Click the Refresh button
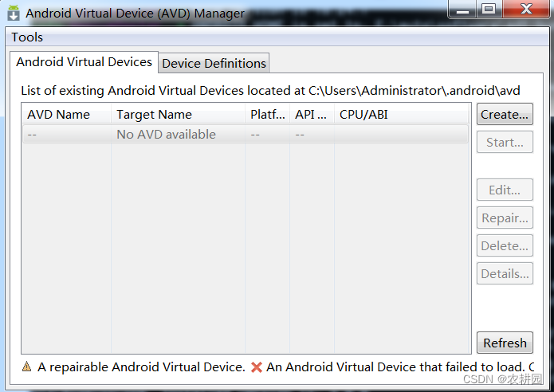This screenshot has width=554, height=392. pos(505,343)
